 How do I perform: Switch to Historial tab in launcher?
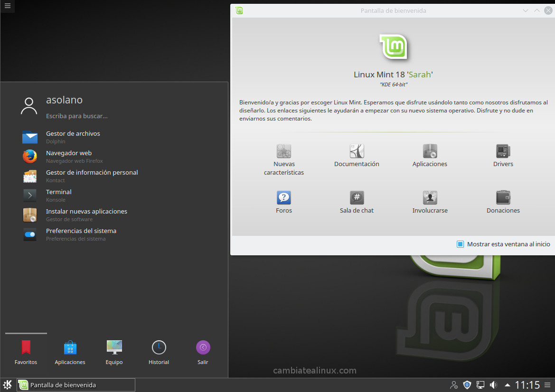click(x=159, y=353)
